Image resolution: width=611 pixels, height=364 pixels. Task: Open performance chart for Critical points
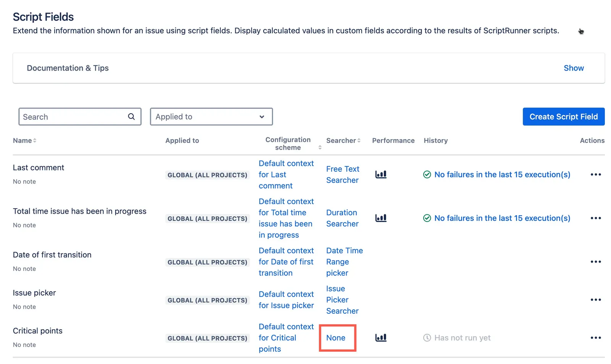(381, 338)
